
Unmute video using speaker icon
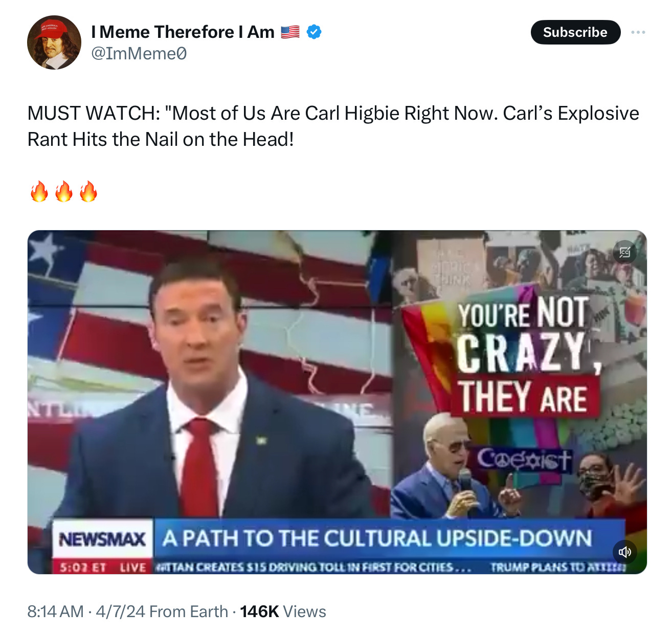pyautogui.click(x=625, y=552)
